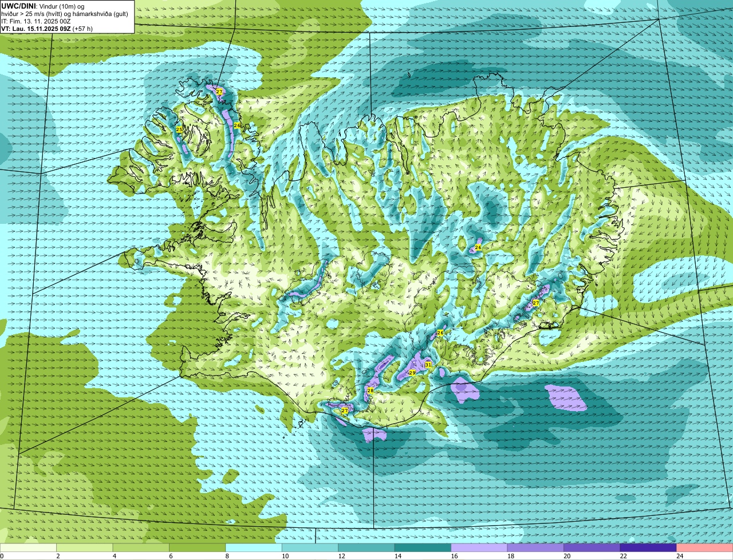Click the 0–2 m/s legend color swatch
Screen dimensions: 733x560
(x=29, y=548)
